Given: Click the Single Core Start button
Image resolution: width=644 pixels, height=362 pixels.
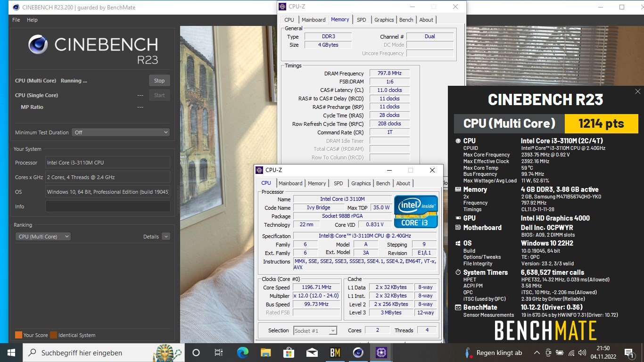Looking at the screenshot, I should pyautogui.click(x=159, y=95).
